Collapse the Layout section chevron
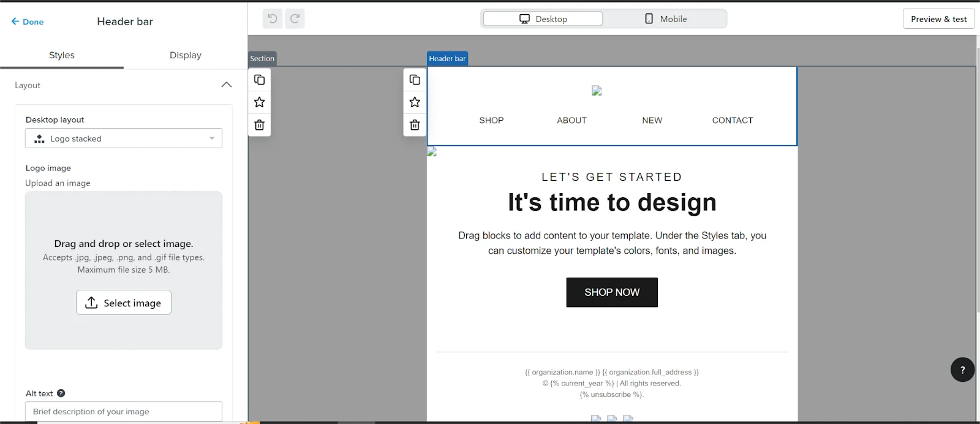 pyautogui.click(x=226, y=85)
